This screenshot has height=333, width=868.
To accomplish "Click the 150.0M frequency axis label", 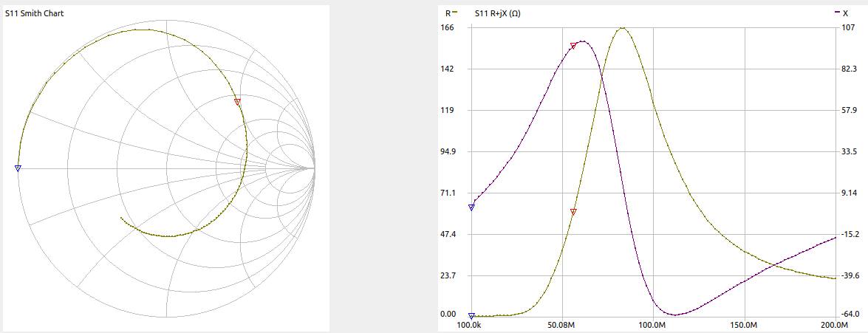I will coord(744,325).
